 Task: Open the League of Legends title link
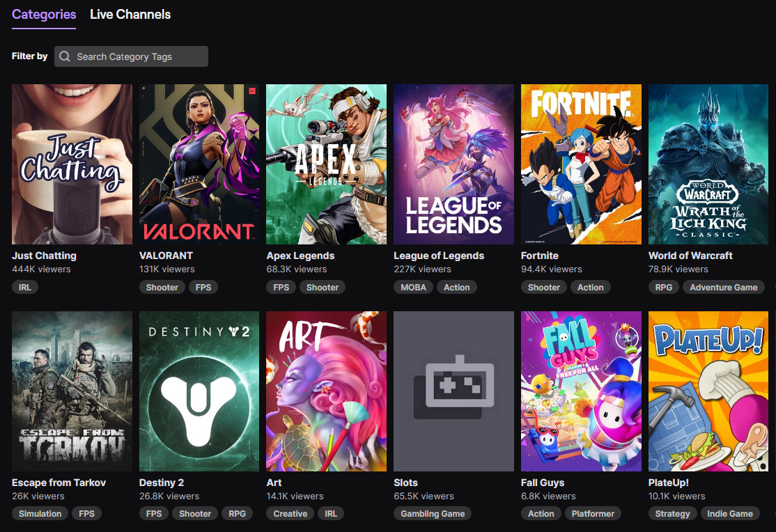[439, 256]
